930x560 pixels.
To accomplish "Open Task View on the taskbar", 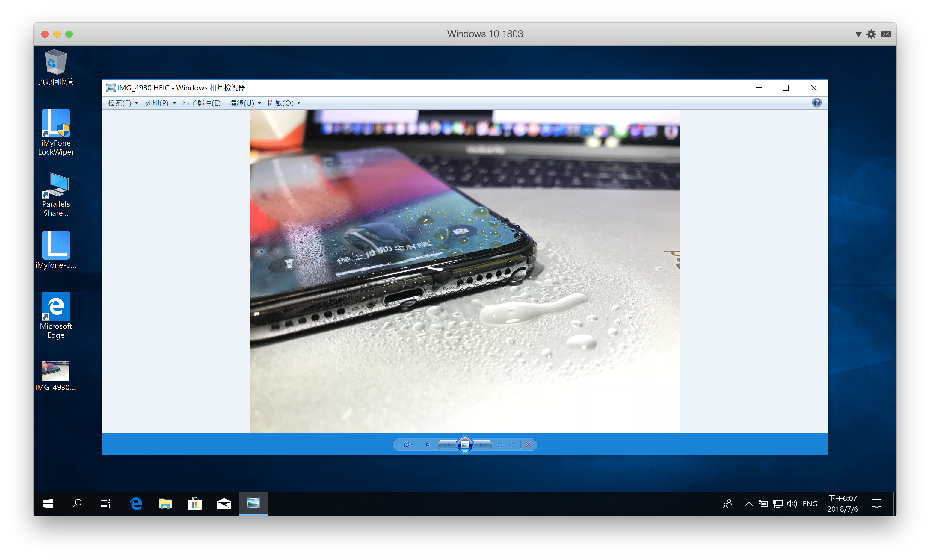I will [105, 503].
